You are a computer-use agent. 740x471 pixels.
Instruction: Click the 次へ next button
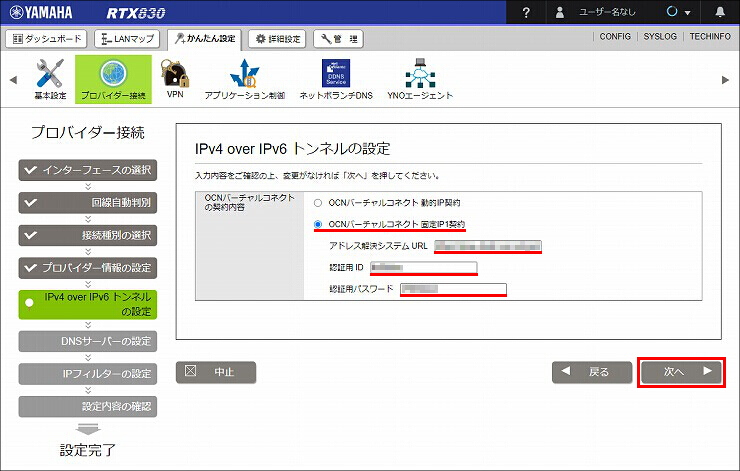681,372
